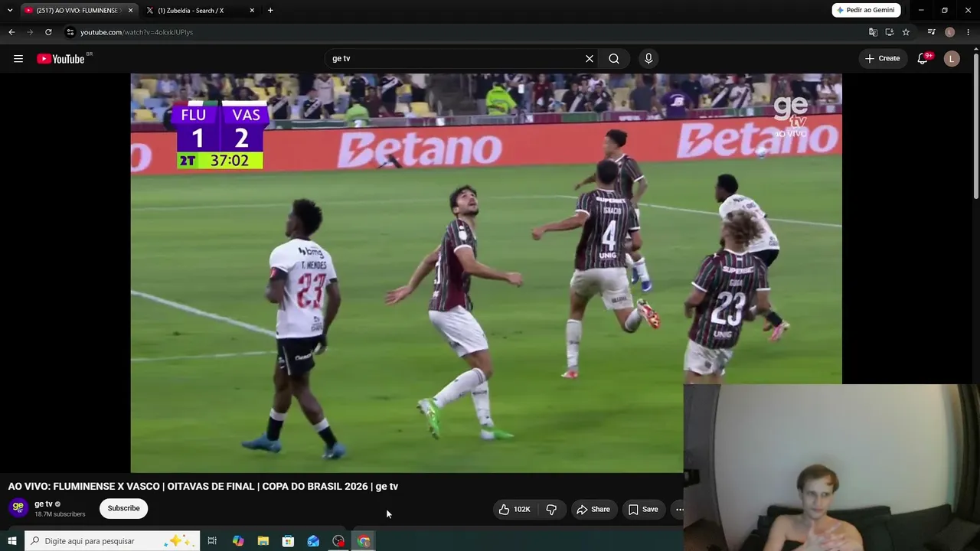Screen dimensions: 980x551
Task: Open the recording app taskbar icon
Action: 338,541
